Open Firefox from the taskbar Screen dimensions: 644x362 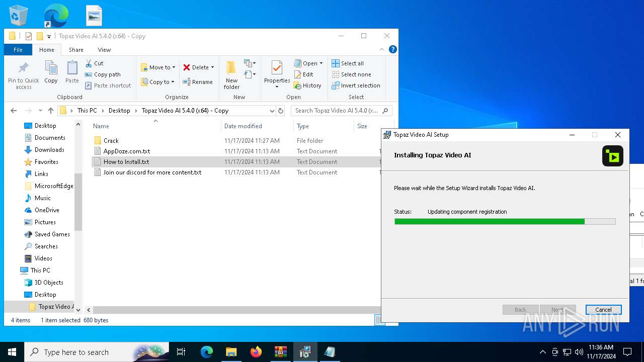[x=256, y=352]
